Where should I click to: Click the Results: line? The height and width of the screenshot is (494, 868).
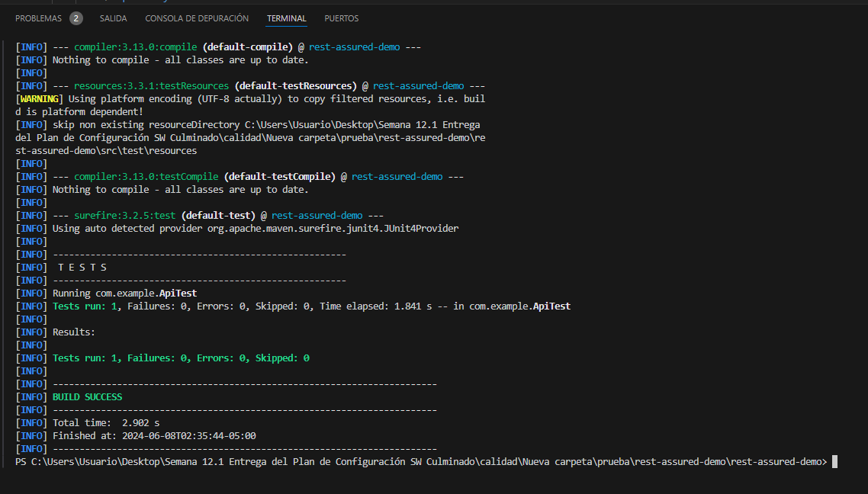[x=73, y=332]
